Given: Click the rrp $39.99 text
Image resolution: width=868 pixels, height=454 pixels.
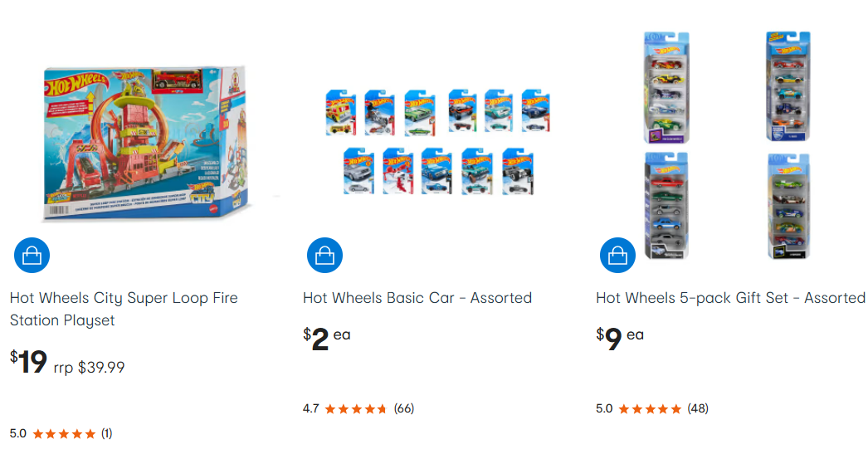Looking at the screenshot, I should (x=90, y=367).
